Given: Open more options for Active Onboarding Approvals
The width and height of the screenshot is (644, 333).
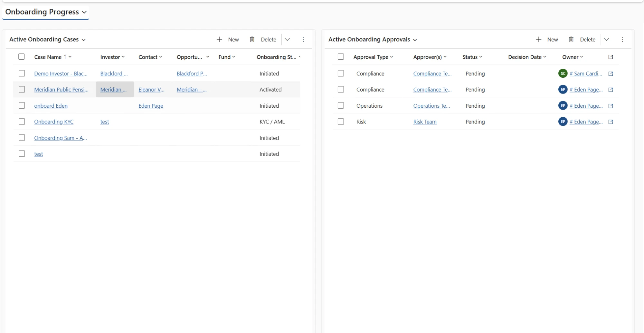Looking at the screenshot, I should point(622,39).
